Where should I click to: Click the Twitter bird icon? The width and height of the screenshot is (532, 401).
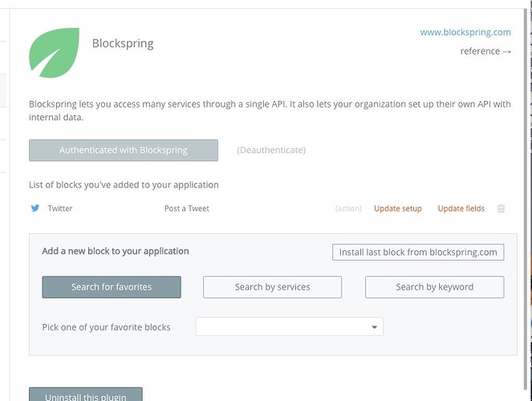tap(35, 209)
